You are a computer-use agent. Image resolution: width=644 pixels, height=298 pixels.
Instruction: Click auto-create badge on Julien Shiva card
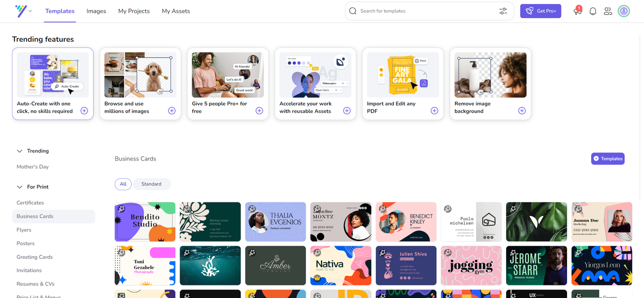382,252
